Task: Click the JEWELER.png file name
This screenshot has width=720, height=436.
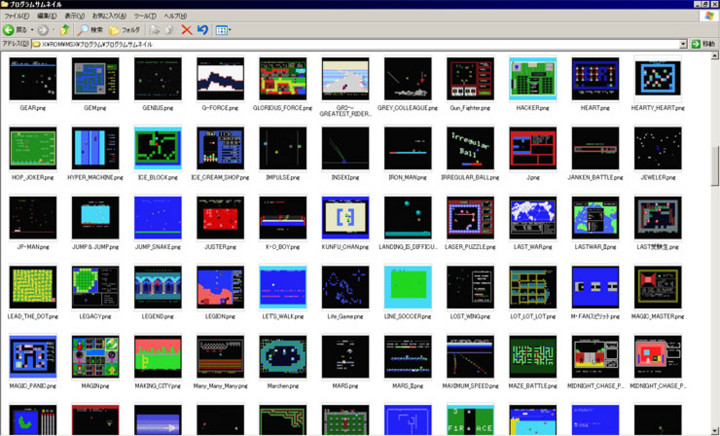Action: point(658,178)
